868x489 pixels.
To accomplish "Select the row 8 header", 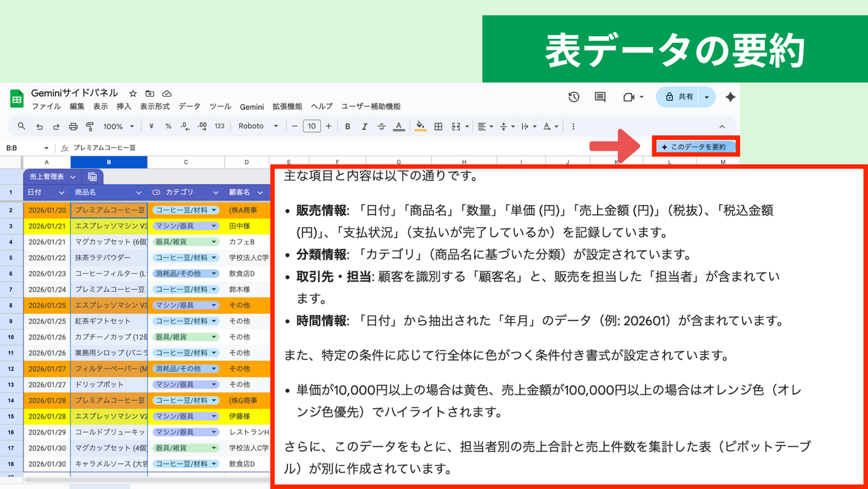I will tap(11, 305).
